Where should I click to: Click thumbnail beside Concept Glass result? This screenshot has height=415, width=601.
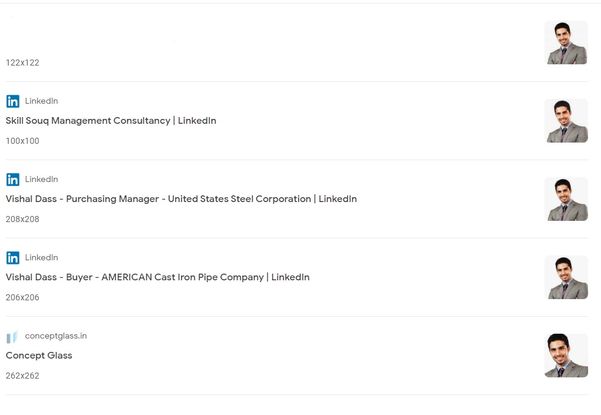coord(566,355)
